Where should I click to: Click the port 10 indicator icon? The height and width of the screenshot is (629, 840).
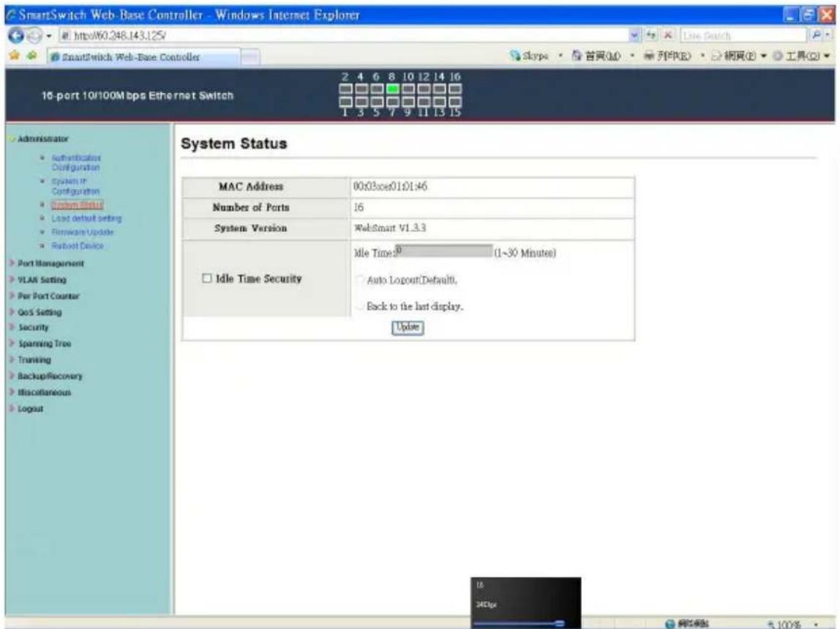(408, 89)
